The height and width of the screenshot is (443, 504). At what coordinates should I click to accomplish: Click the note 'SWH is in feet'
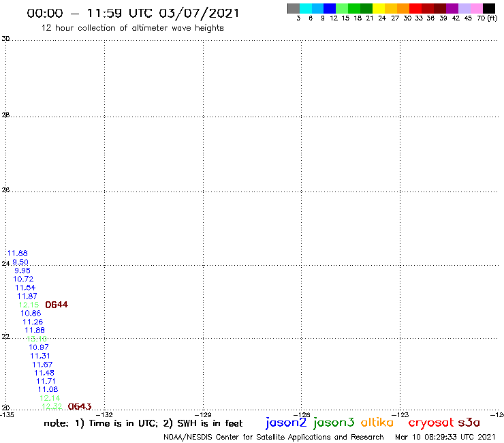pos(210,423)
